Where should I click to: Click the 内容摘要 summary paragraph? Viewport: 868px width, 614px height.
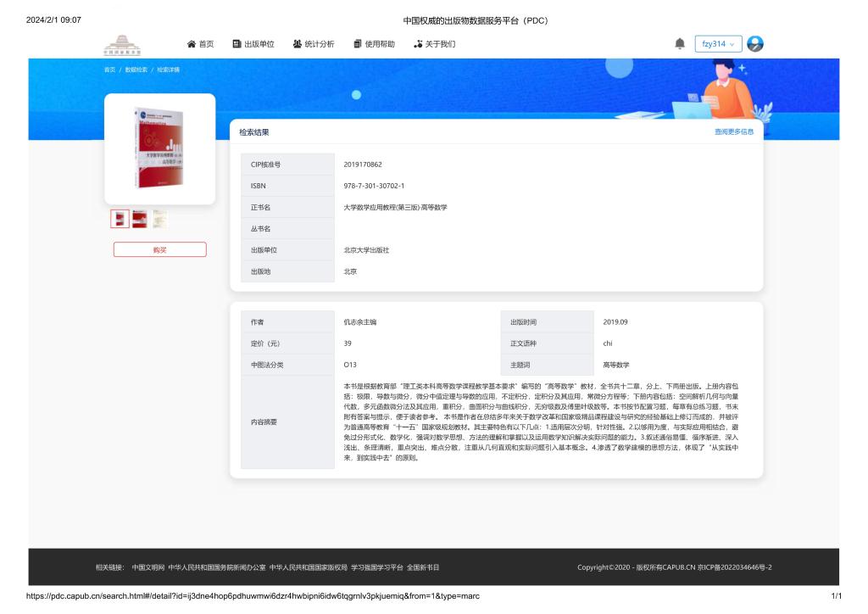click(541, 421)
